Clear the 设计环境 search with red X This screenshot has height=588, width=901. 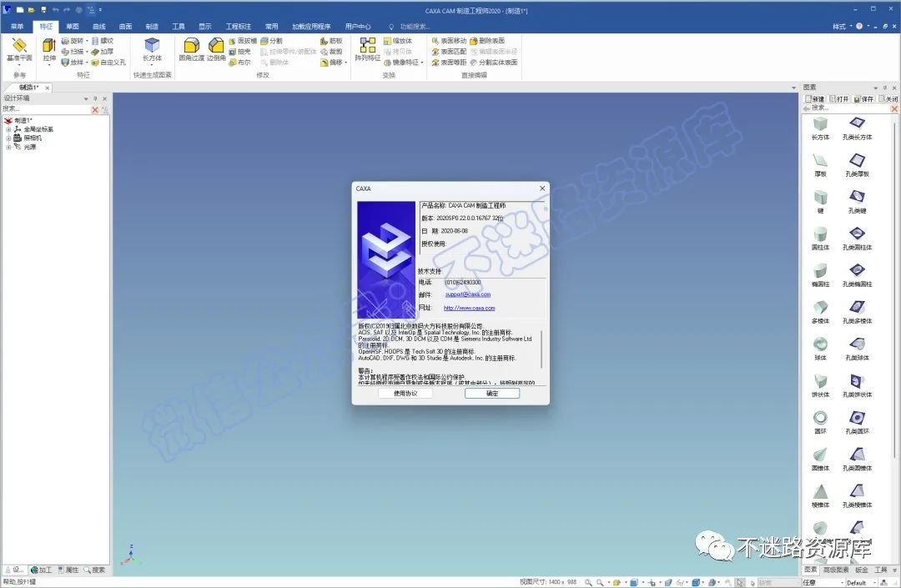click(x=95, y=109)
